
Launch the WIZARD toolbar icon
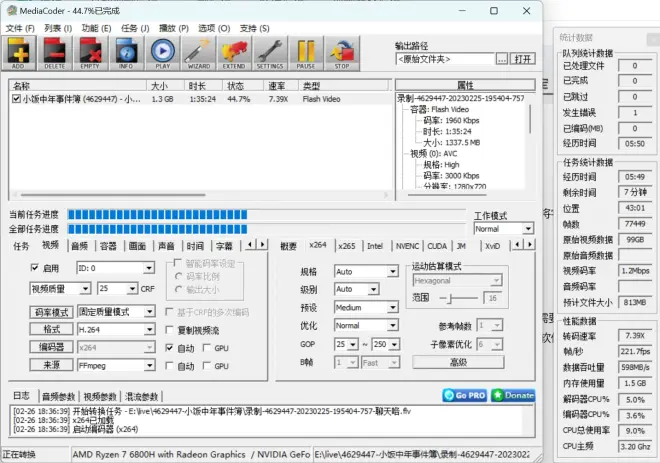pos(198,53)
